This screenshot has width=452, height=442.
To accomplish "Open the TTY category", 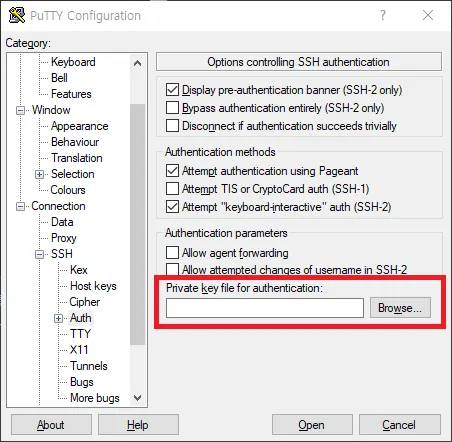I will [80, 334].
